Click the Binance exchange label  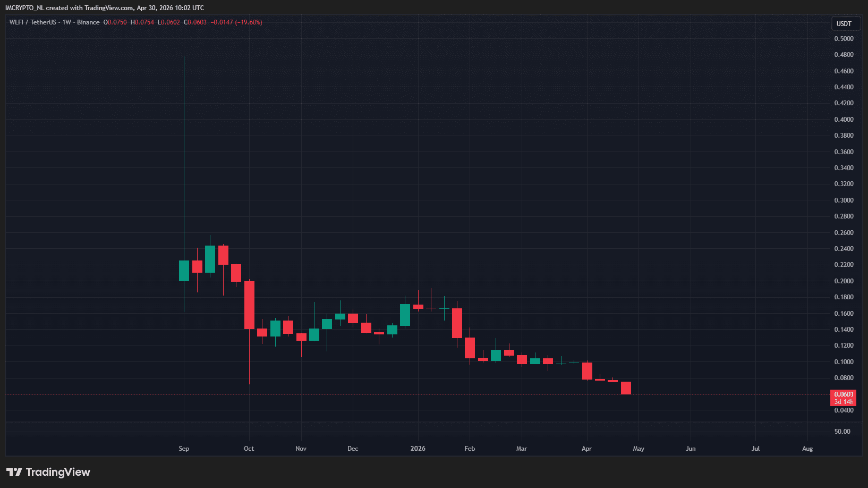[88, 22]
